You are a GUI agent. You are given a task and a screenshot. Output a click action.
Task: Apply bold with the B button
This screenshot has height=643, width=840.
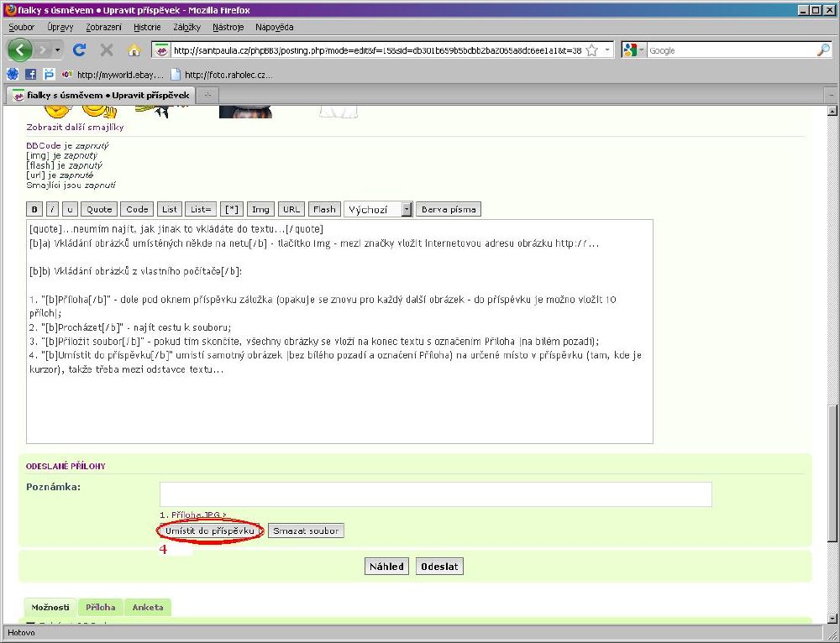point(34,209)
